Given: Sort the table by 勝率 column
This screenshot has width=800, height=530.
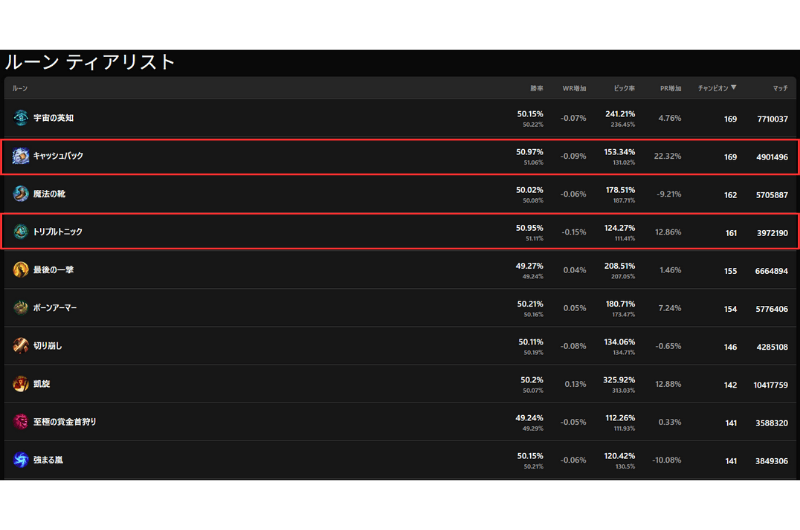Looking at the screenshot, I should tap(536, 88).
